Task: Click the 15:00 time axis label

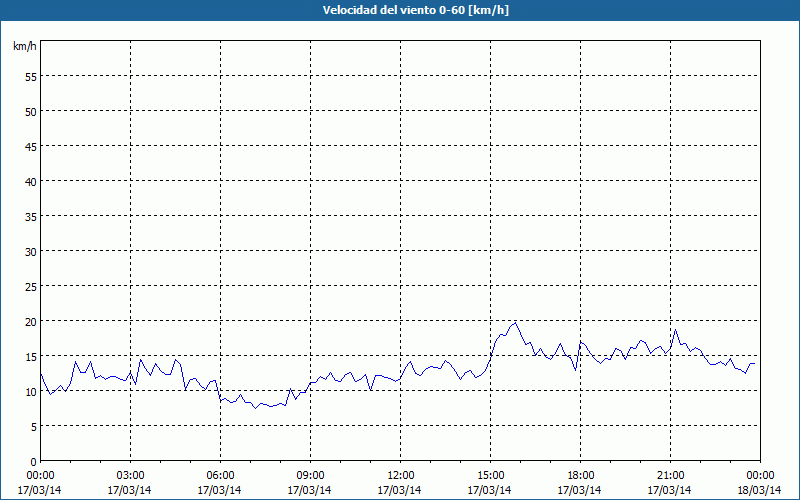Action: tap(490, 476)
